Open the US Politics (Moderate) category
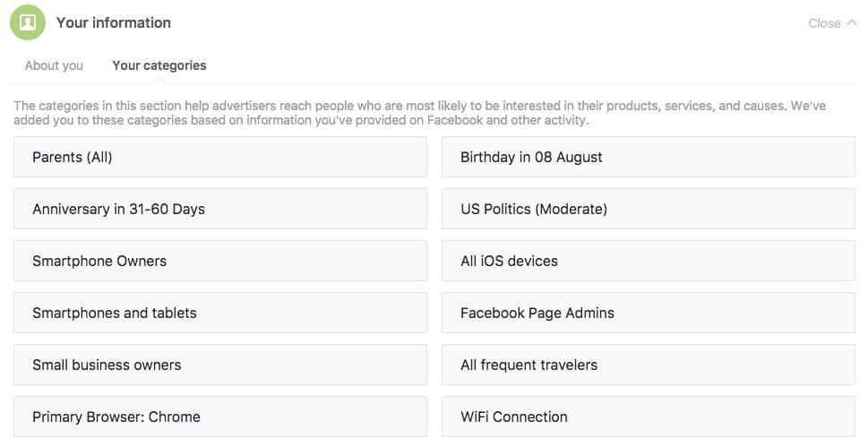The image size is (868, 447). click(649, 209)
